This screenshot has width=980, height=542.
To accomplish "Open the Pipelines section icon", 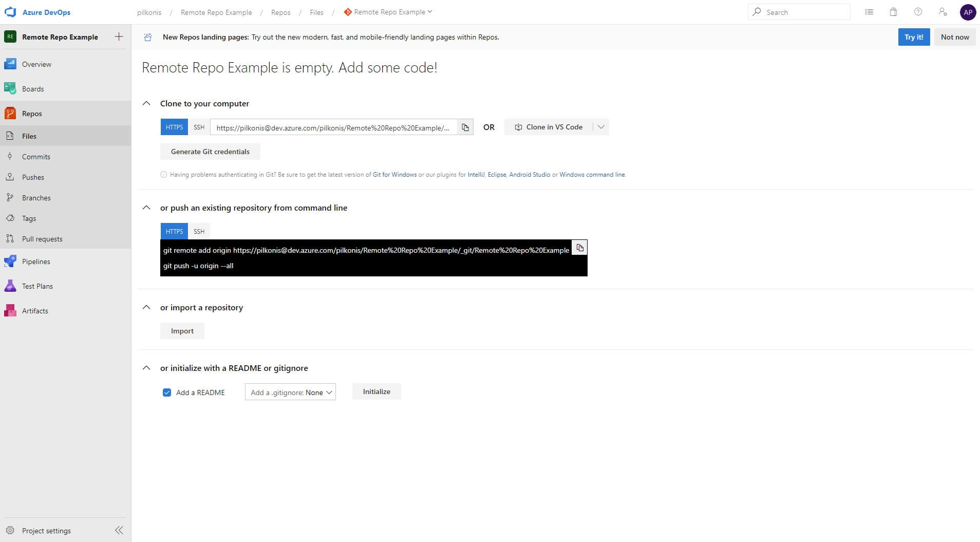I will (x=10, y=261).
